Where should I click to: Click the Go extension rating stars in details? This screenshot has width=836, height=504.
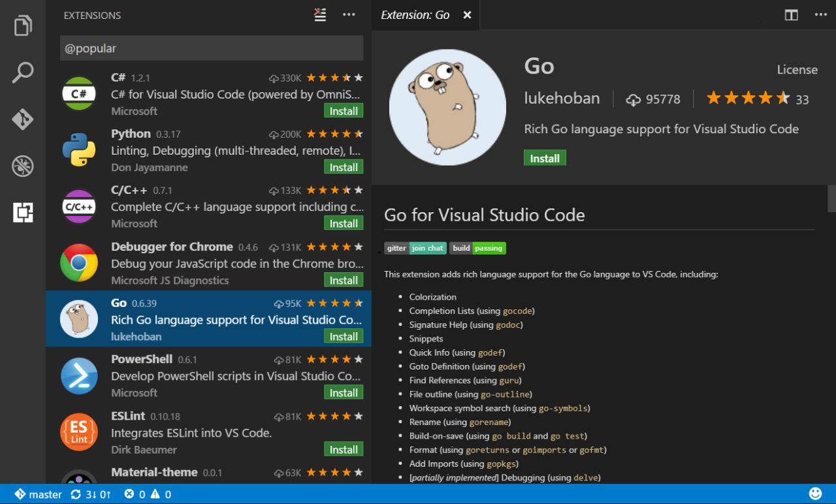[748, 98]
